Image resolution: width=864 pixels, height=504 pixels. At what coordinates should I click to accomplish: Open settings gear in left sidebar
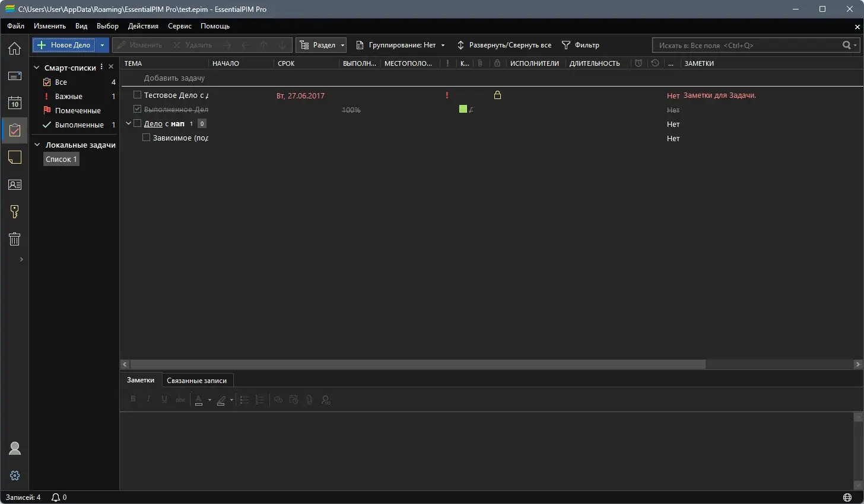(14, 476)
